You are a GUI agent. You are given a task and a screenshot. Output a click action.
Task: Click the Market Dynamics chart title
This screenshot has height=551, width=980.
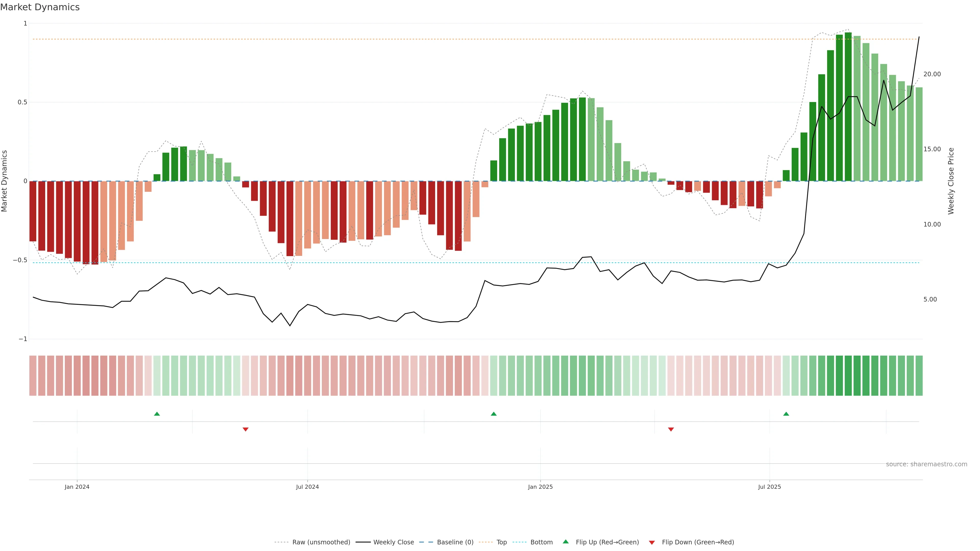40,7
